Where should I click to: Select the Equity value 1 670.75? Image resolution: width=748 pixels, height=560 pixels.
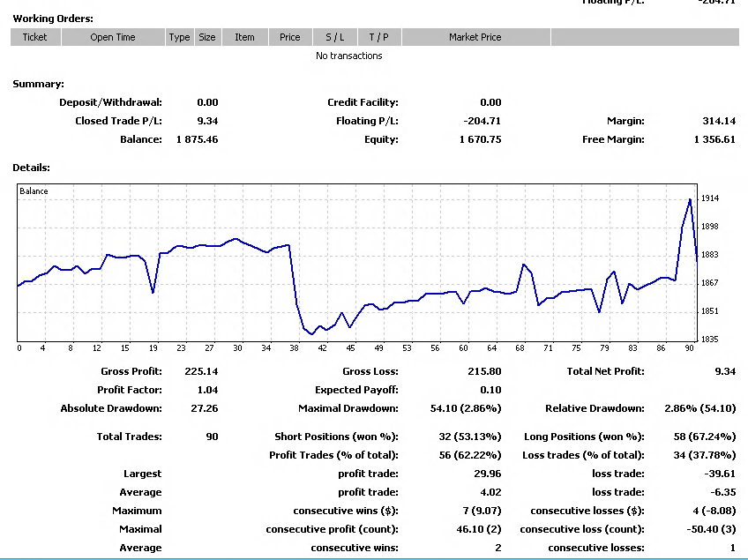480,139
